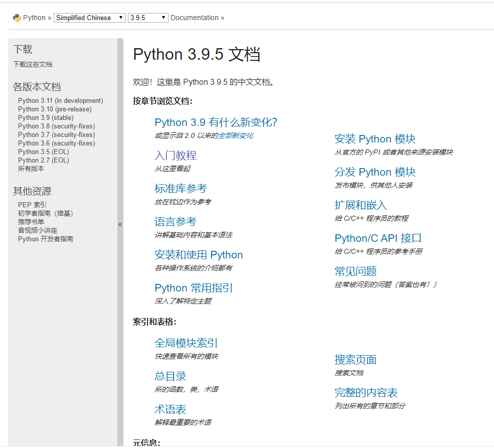
Task: Open the 常见问题 FAQ link
Action: [x=356, y=271]
